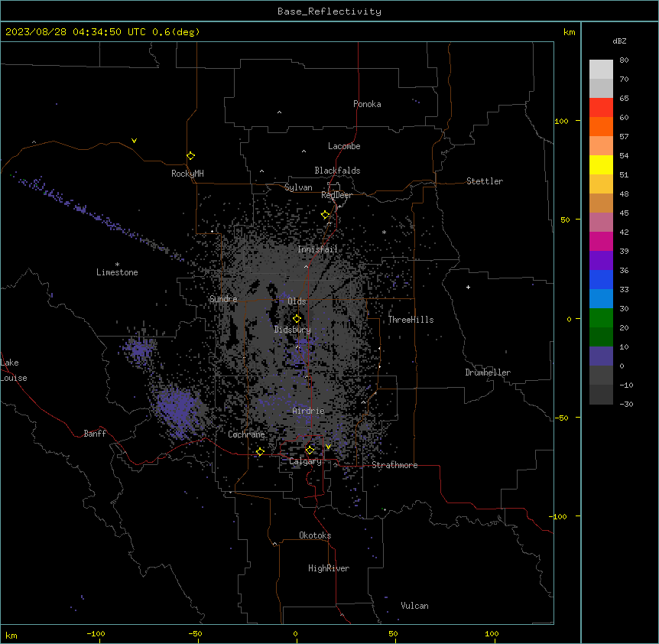Screen dimensions: 659x644
Task: Click the Strathmore label
Action: click(394, 465)
